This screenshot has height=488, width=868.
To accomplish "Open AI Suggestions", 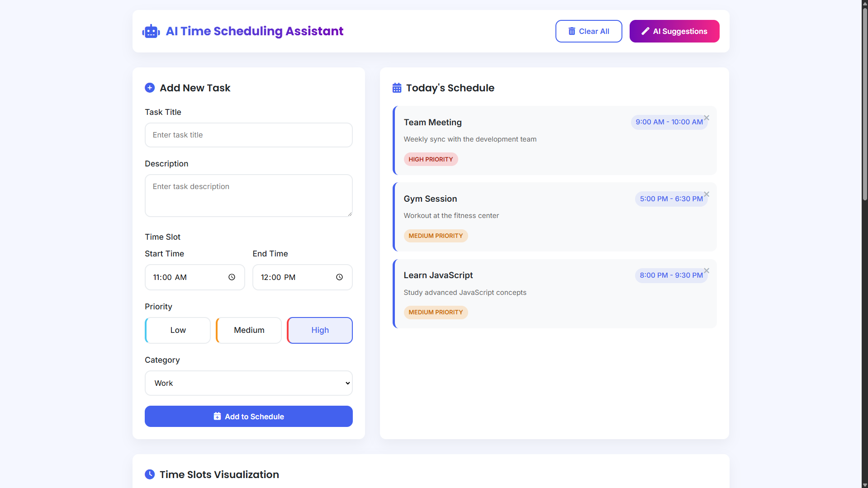I will tap(674, 31).
